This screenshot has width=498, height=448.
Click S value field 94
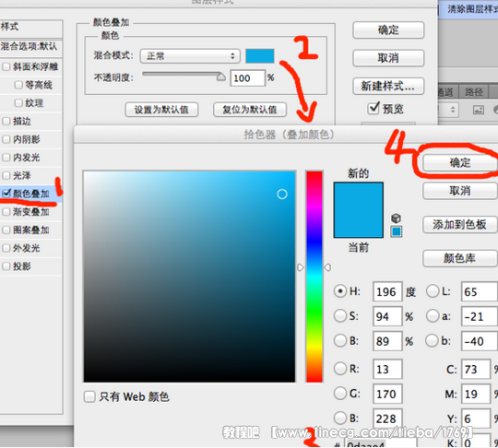387,316
